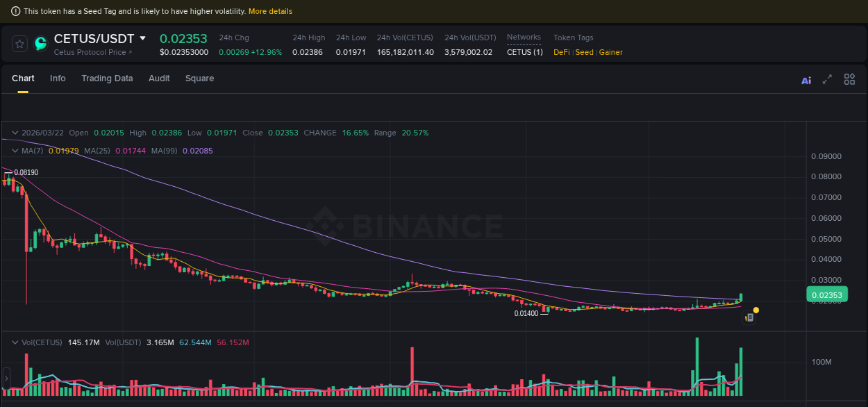Click the star to favorite CETUS/USDT

19,43
